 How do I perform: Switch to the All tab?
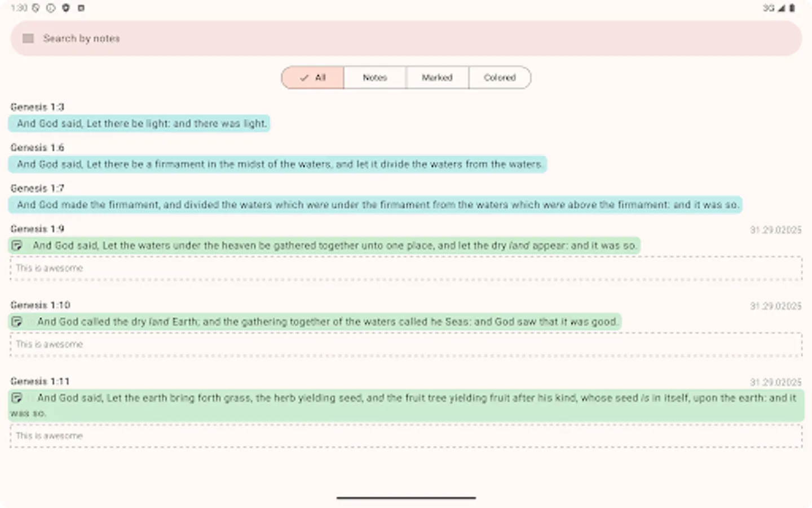(x=312, y=77)
